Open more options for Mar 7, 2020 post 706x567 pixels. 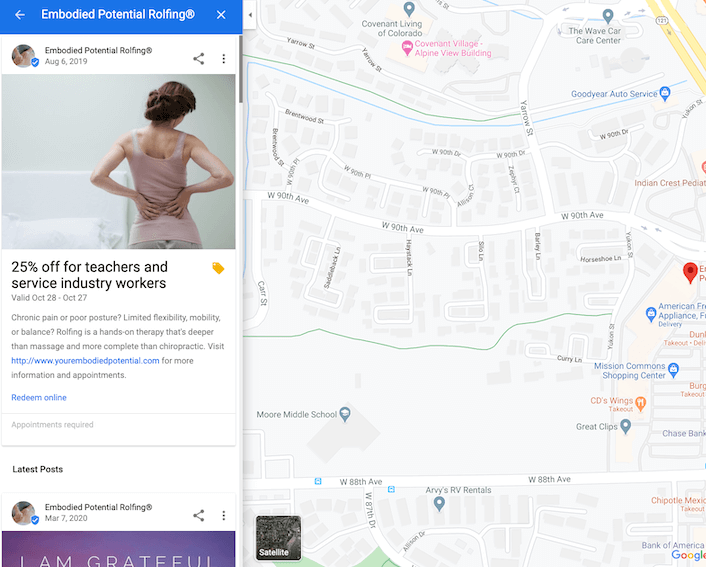point(224,515)
